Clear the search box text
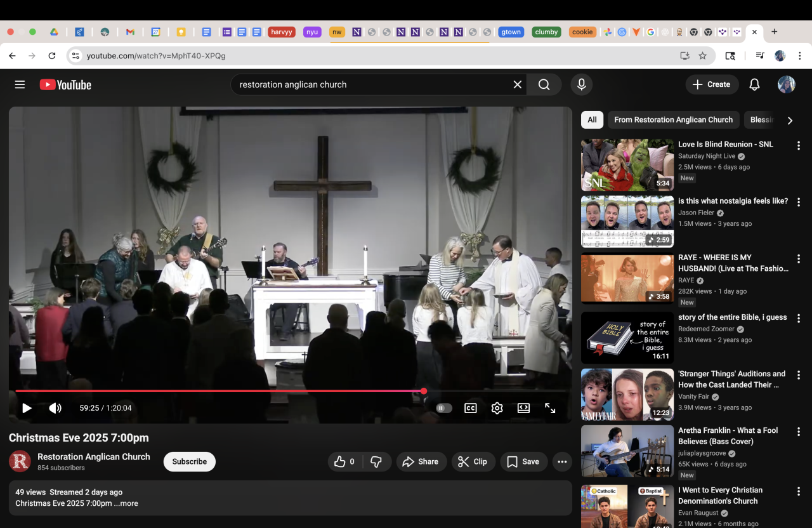This screenshot has height=528, width=812. (518, 84)
